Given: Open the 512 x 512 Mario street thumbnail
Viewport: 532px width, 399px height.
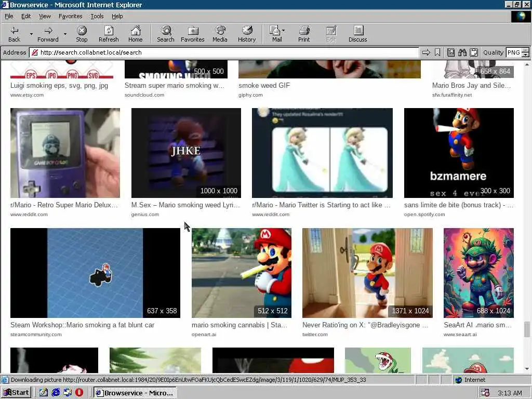Looking at the screenshot, I should click(x=242, y=273).
